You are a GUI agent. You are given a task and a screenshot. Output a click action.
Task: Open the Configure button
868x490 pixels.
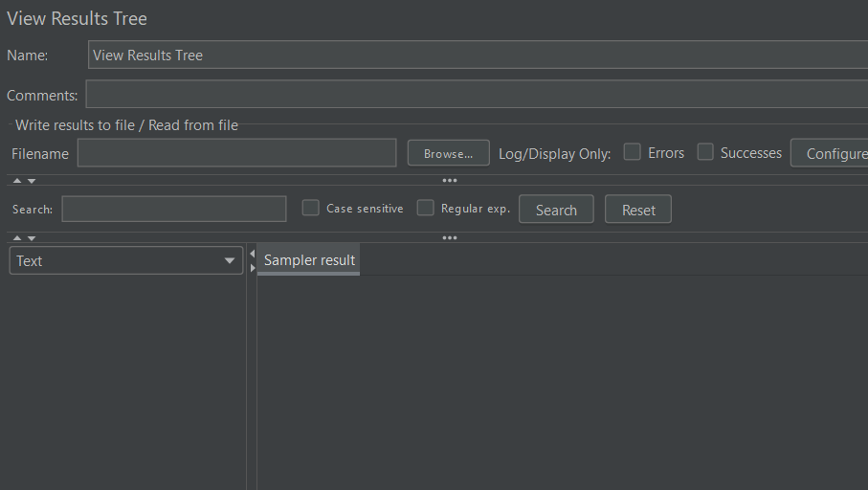[830, 153]
